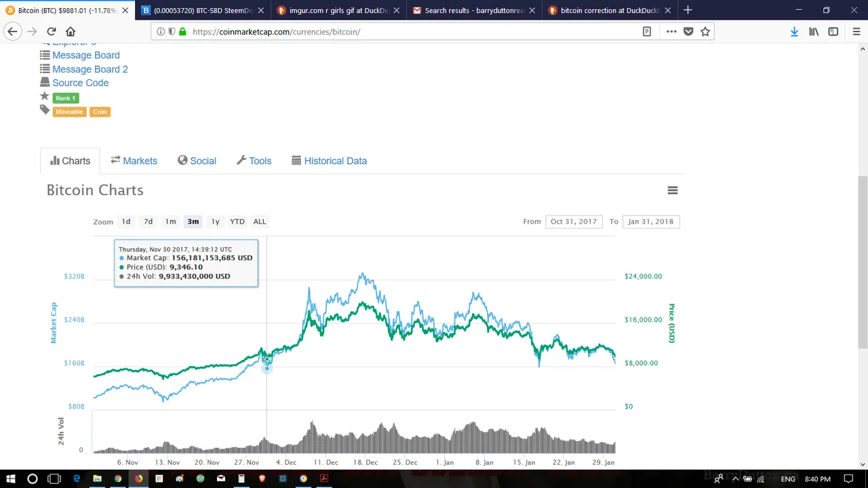Open the Mail app from the taskbar
This screenshot has width=868, height=488.
pos(221,479)
